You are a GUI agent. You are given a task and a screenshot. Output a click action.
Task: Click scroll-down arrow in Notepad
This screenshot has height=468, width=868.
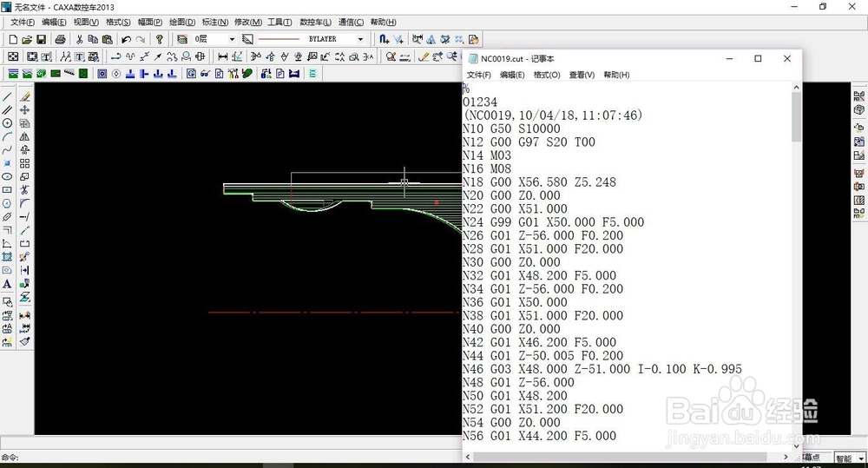[x=796, y=445]
